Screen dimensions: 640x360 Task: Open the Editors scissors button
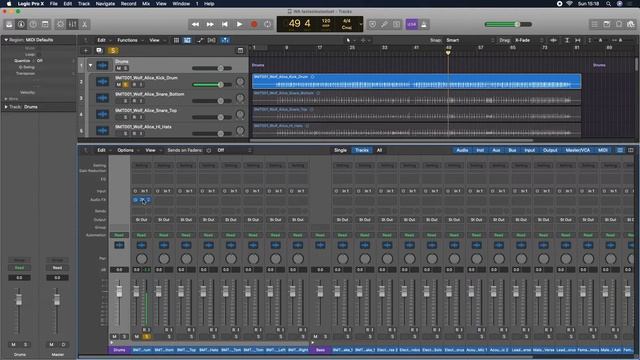coord(84,24)
